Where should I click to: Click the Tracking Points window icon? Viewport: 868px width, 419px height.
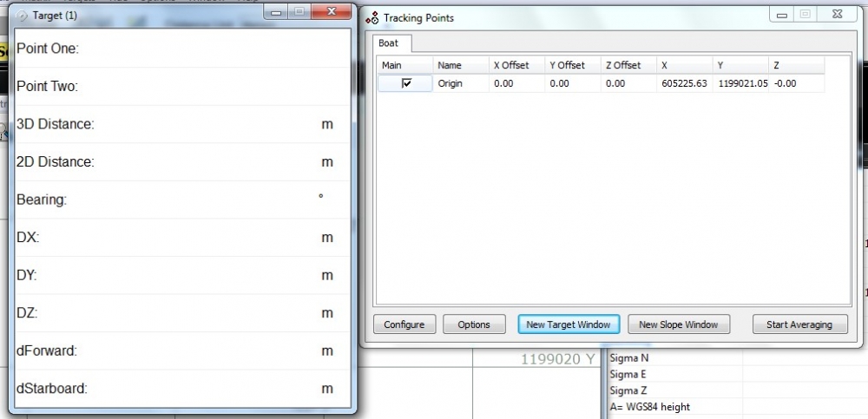click(x=372, y=17)
